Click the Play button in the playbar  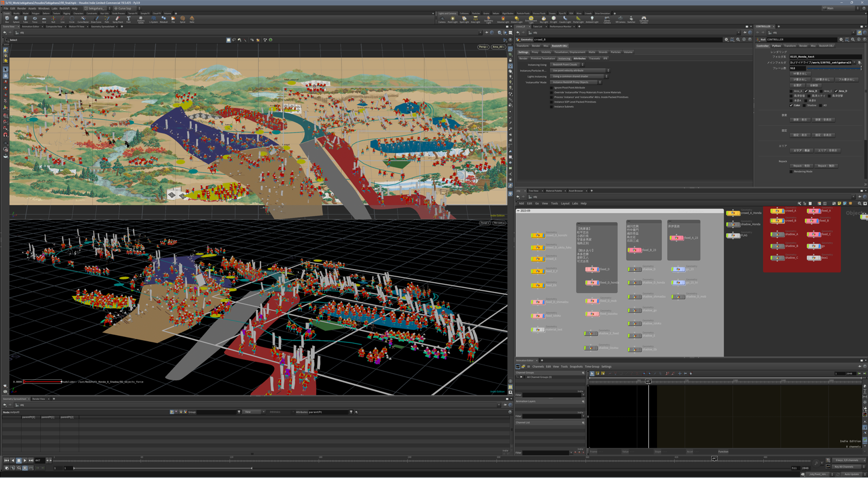point(25,460)
